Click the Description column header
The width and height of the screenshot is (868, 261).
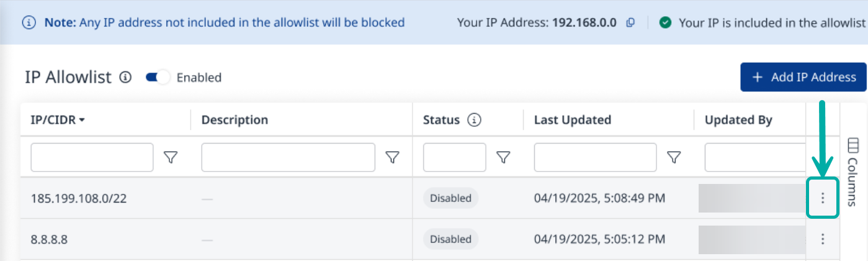tap(235, 120)
